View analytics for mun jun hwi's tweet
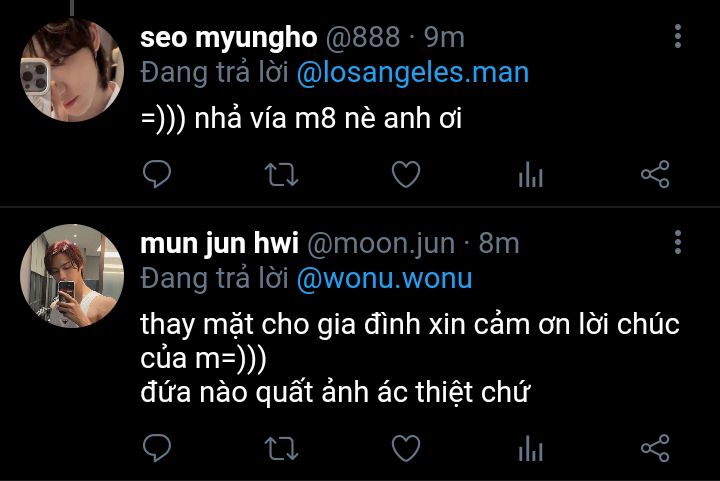 pyautogui.click(x=530, y=448)
